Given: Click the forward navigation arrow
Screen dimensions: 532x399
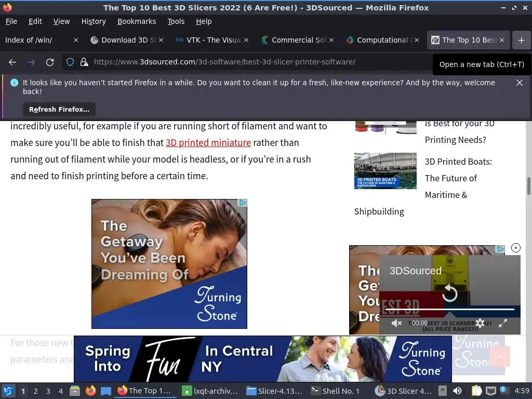Looking at the screenshot, I should (x=31, y=62).
